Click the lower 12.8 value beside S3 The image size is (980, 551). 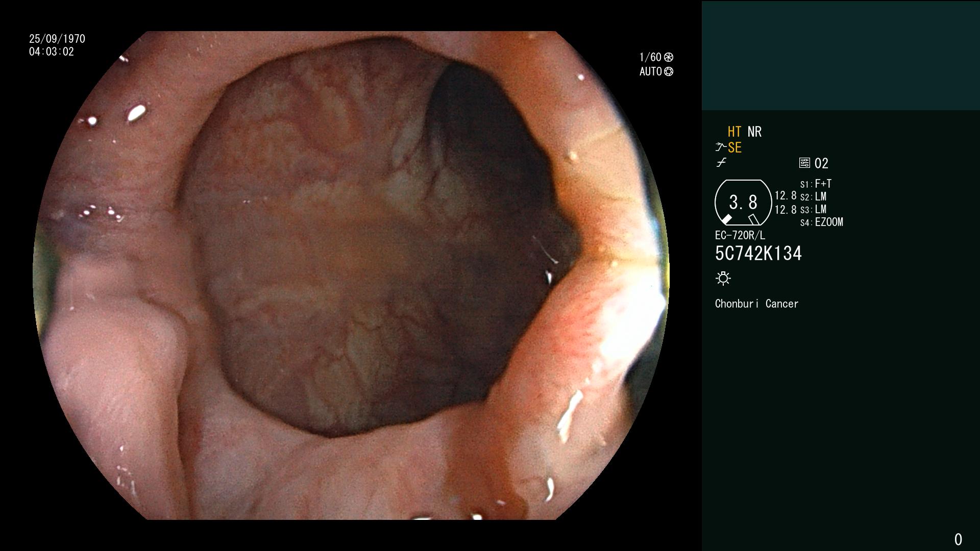click(786, 210)
